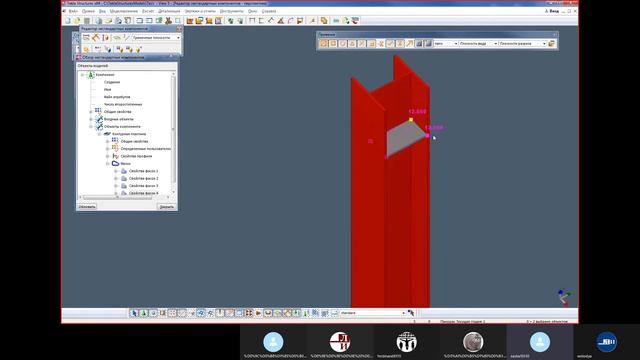This screenshot has height=360, width=640.
Task: Open the Детализация menu
Action: (x=169, y=11)
